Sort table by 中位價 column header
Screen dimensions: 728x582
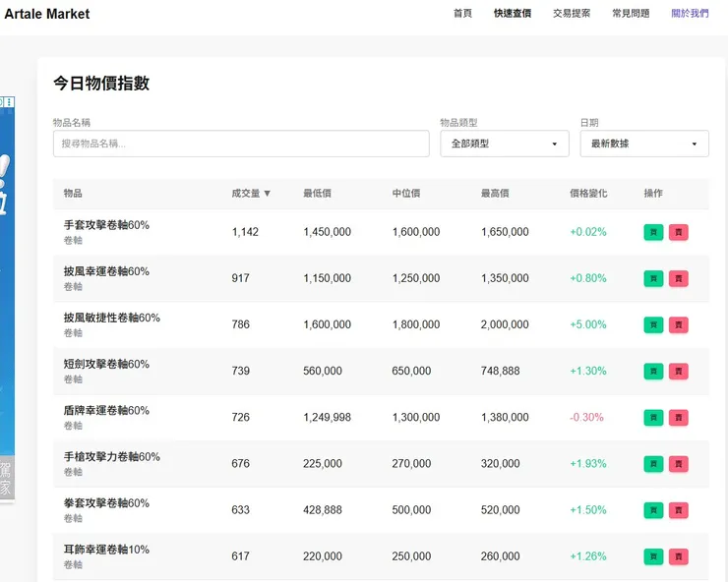click(x=406, y=193)
